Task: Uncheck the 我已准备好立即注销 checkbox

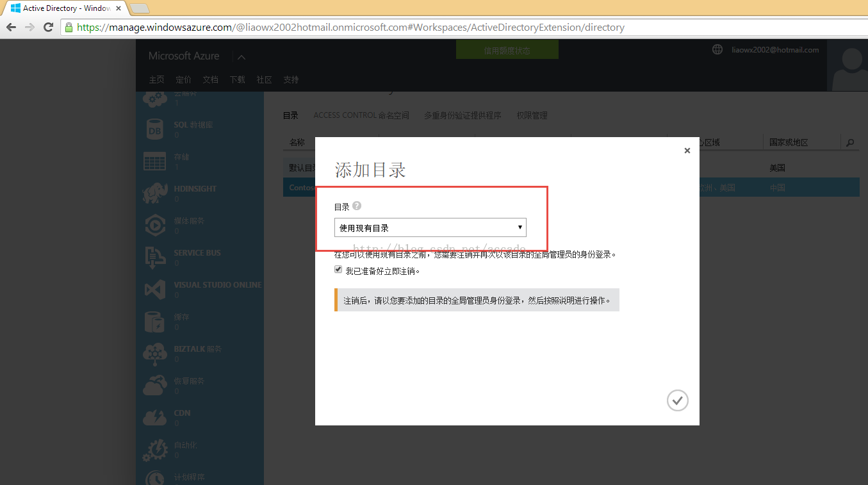Action: 338,270
